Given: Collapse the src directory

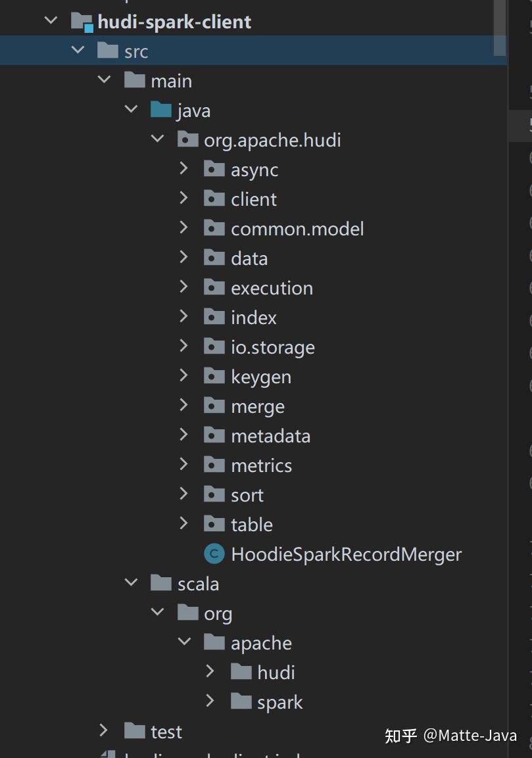Looking at the screenshot, I should click(78, 51).
